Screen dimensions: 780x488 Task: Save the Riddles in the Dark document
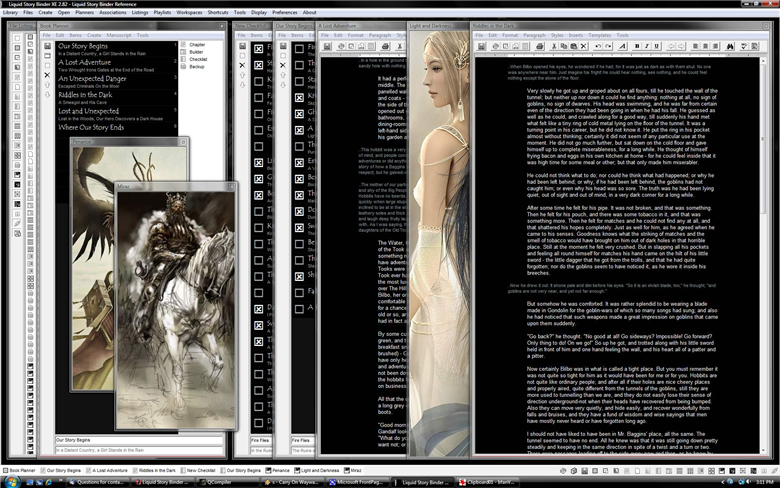[x=481, y=46]
